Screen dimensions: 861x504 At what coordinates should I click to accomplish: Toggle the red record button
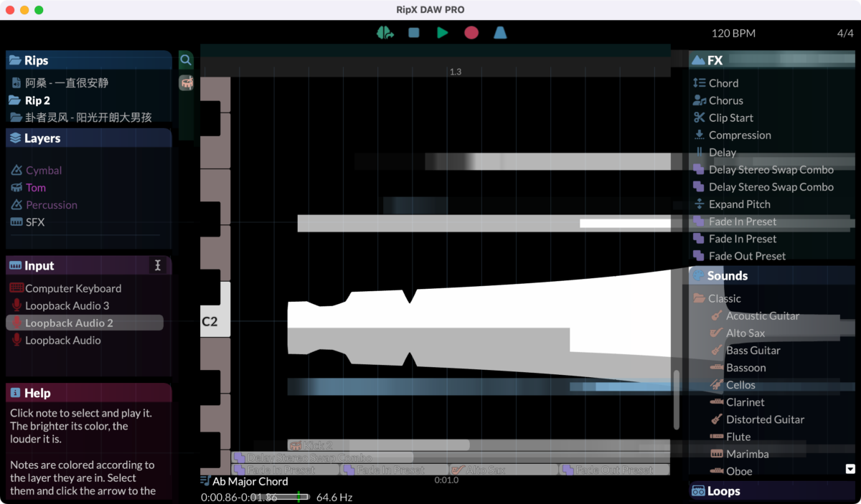(471, 32)
